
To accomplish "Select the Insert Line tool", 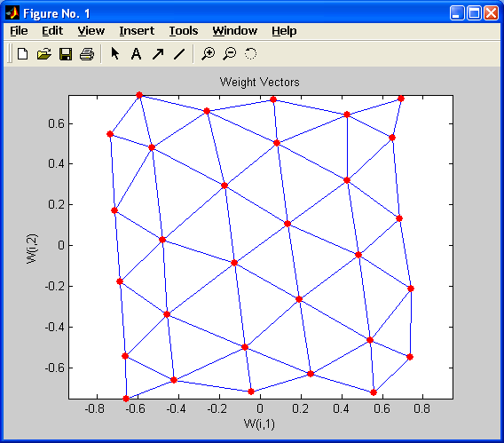I will point(179,54).
